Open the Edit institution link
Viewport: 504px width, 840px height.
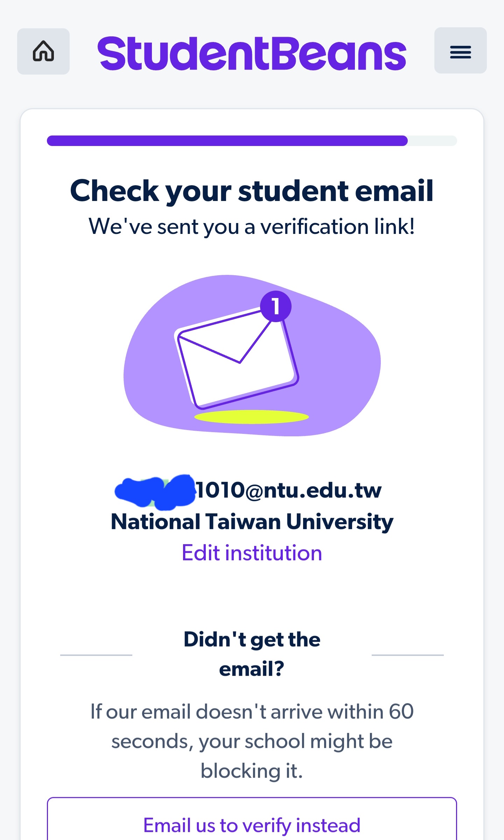[252, 553]
